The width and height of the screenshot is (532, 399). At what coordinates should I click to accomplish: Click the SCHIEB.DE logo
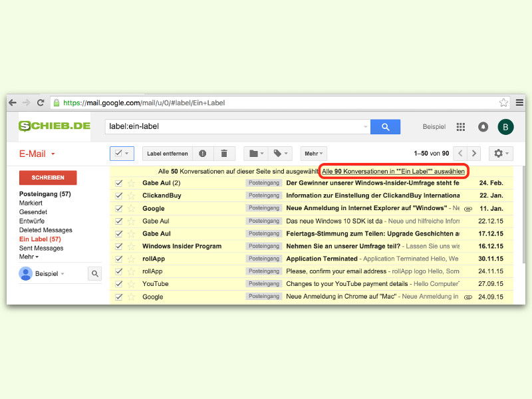tap(55, 126)
